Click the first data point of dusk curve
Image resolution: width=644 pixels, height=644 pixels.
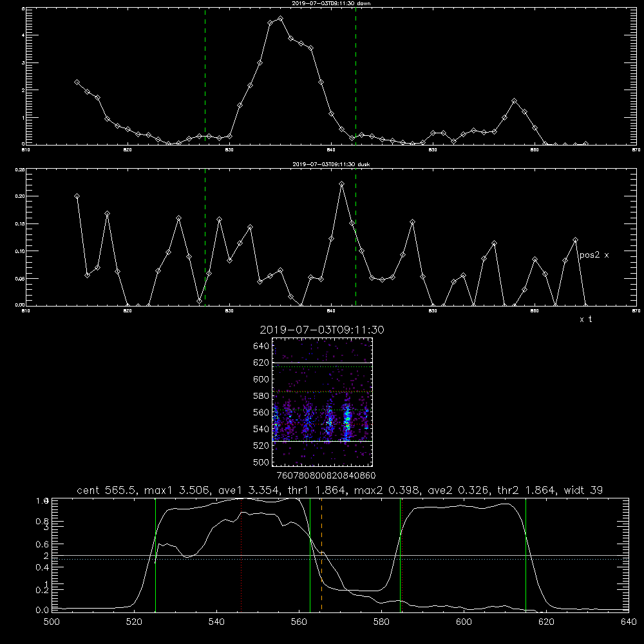pos(77,196)
